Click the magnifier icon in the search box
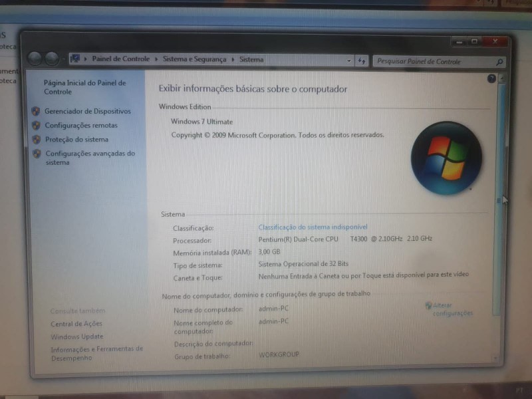The image size is (532, 399). tap(499, 62)
